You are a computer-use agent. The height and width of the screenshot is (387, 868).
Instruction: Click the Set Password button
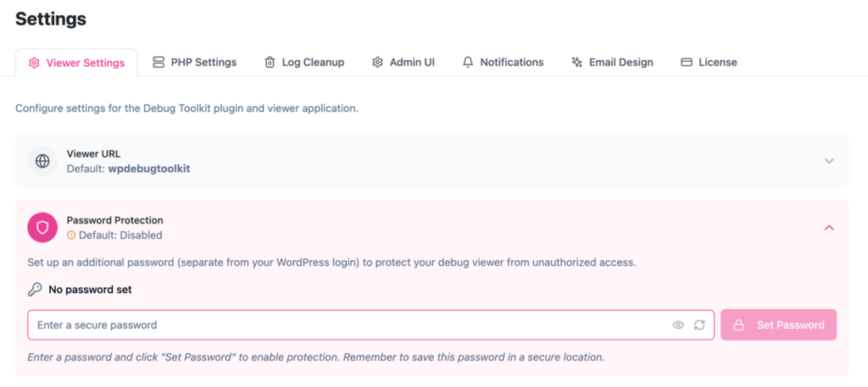778,325
